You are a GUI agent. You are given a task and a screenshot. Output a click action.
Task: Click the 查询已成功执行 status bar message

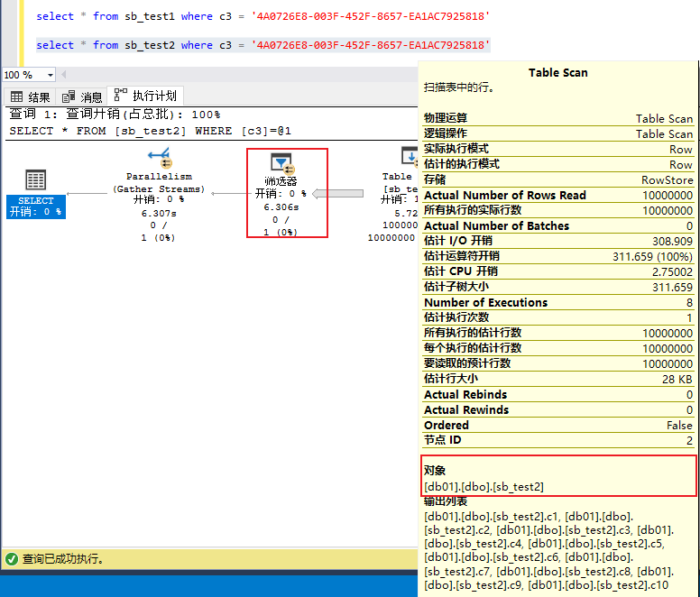pos(63,559)
